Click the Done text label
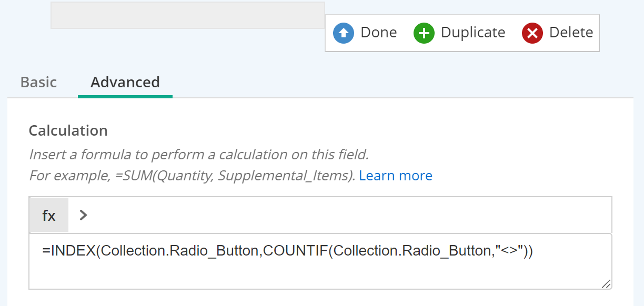Screen dimensions: 644x306 [x=379, y=33]
